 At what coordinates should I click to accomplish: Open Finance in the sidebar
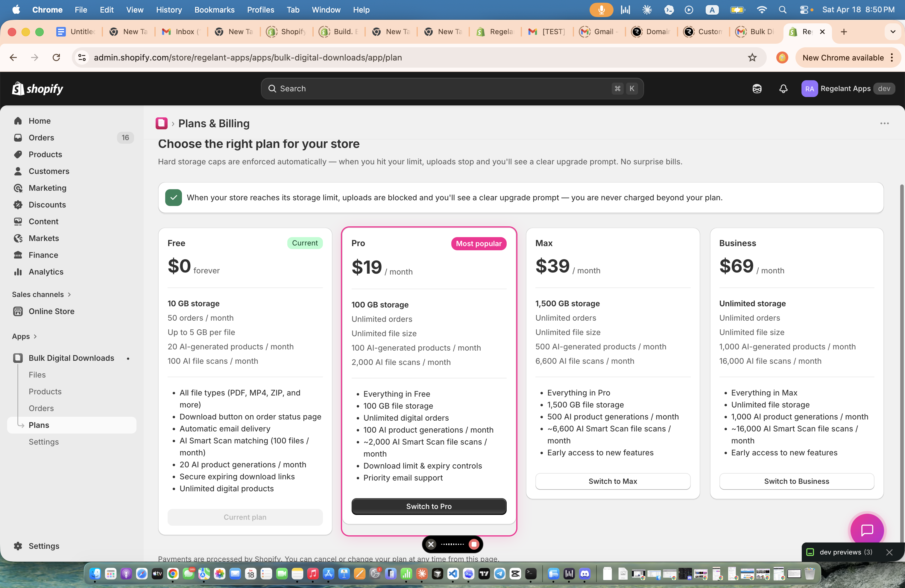click(43, 255)
